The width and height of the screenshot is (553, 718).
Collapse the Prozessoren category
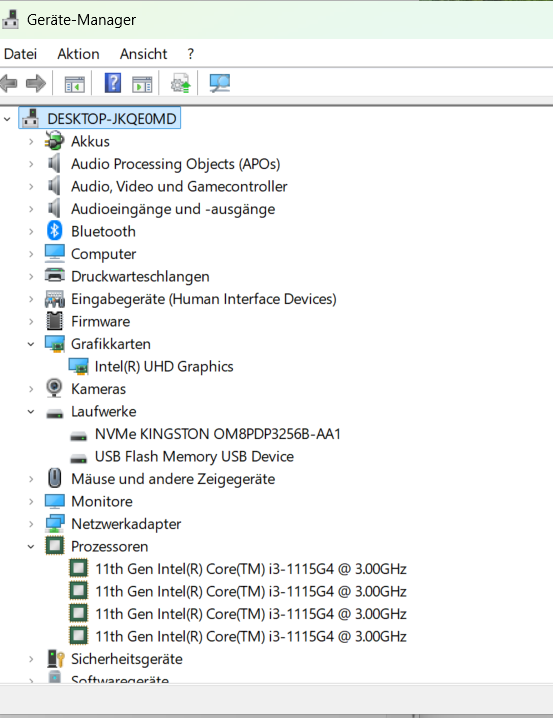[x=31, y=546]
